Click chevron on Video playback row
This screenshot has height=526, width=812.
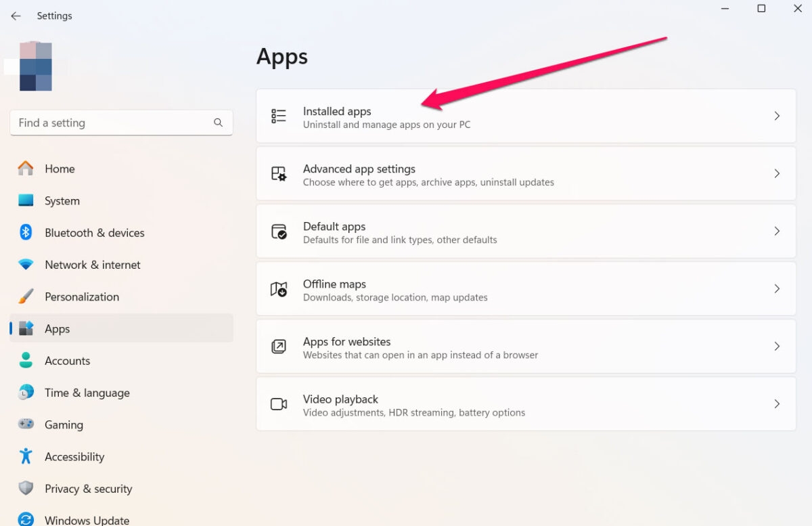coord(777,404)
